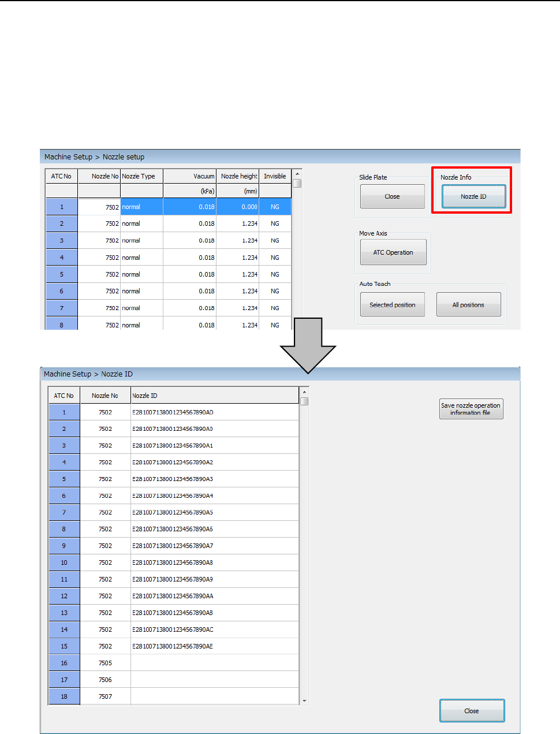Click empty Nozzle ID cell for ATC 16
The image size is (560, 734).
click(215, 663)
